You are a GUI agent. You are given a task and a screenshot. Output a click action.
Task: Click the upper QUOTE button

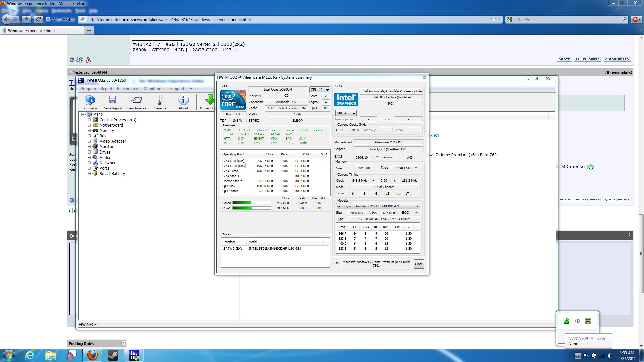(x=564, y=59)
